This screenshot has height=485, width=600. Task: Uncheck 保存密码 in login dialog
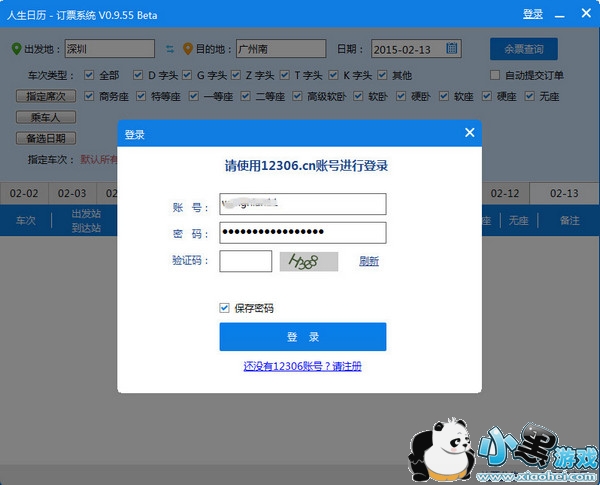(x=224, y=308)
